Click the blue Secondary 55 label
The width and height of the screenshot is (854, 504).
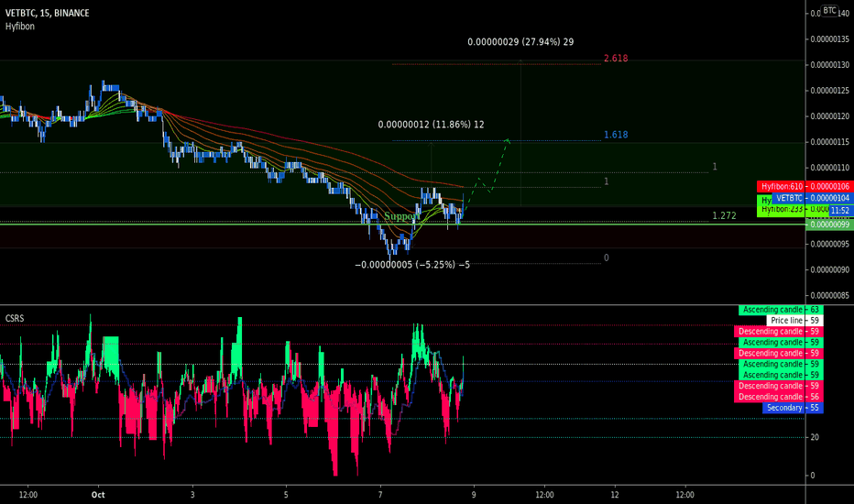(793, 408)
